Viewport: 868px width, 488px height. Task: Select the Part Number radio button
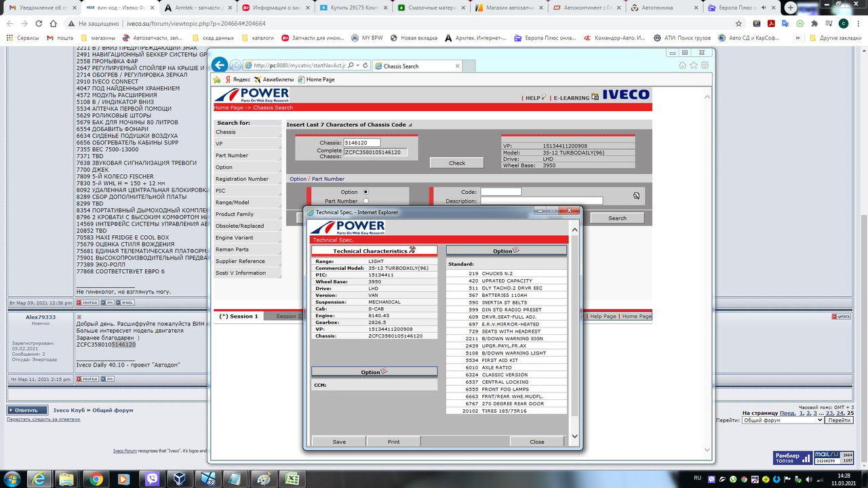[x=366, y=201]
